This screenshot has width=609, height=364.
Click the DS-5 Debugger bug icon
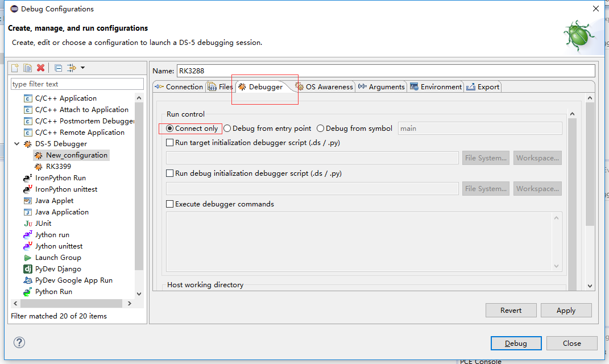(27, 144)
